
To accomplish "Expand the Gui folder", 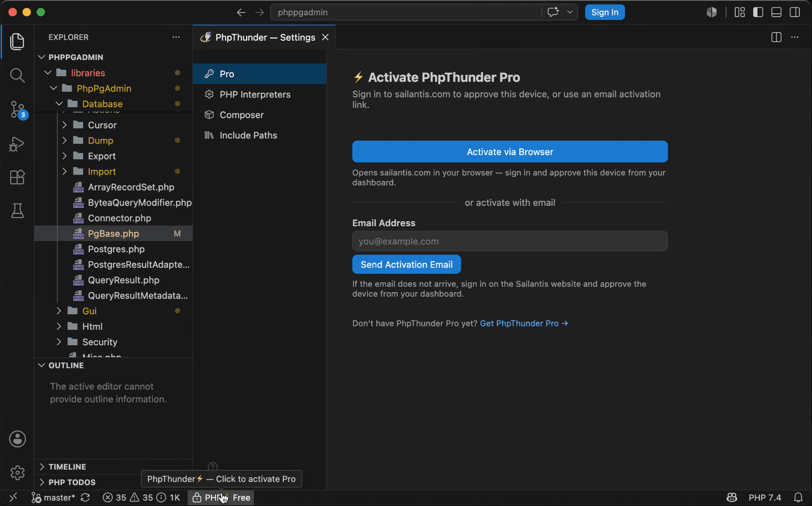I will coord(59,311).
